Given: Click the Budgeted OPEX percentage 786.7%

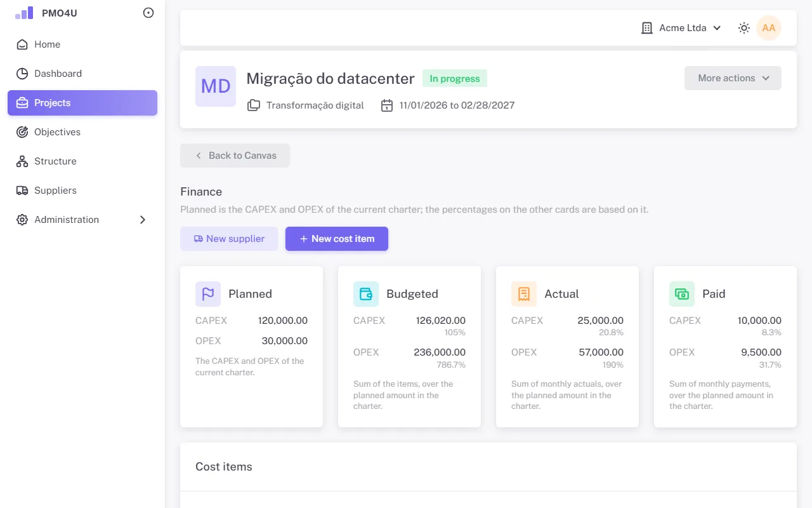Looking at the screenshot, I should pos(451,365).
